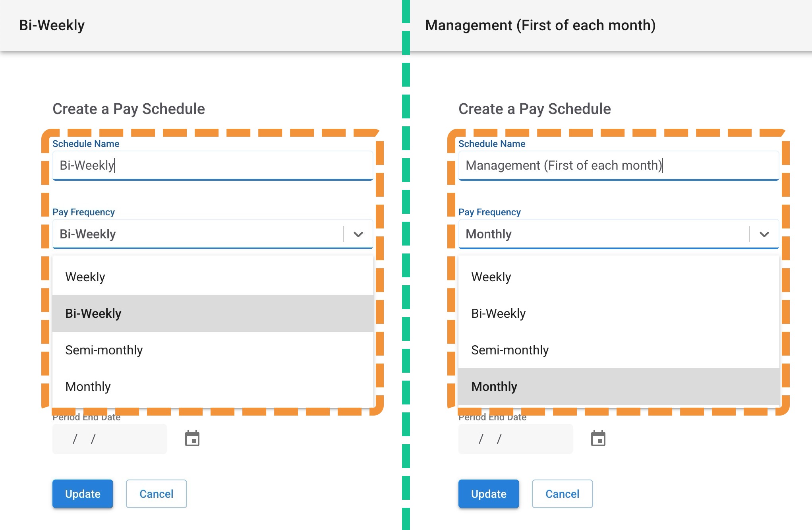This screenshot has height=530, width=812.
Task: Pick Monthly option in left panel list
Action: (213, 387)
